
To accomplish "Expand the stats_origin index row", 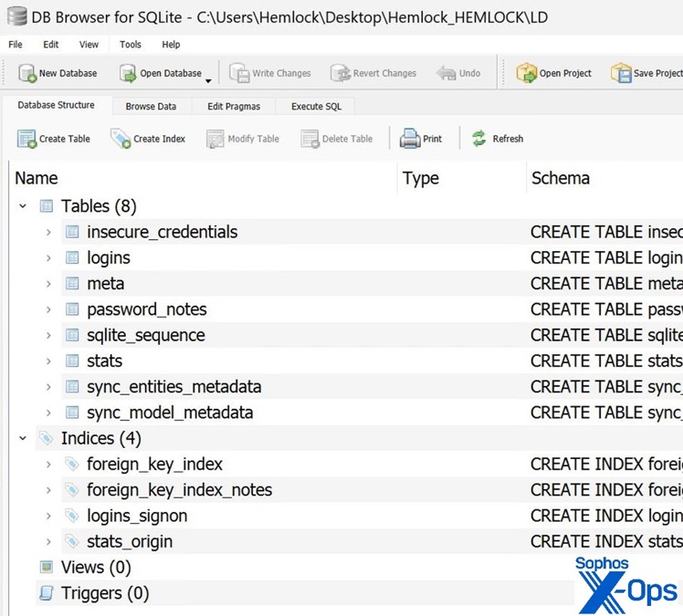I will coord(48,541).
